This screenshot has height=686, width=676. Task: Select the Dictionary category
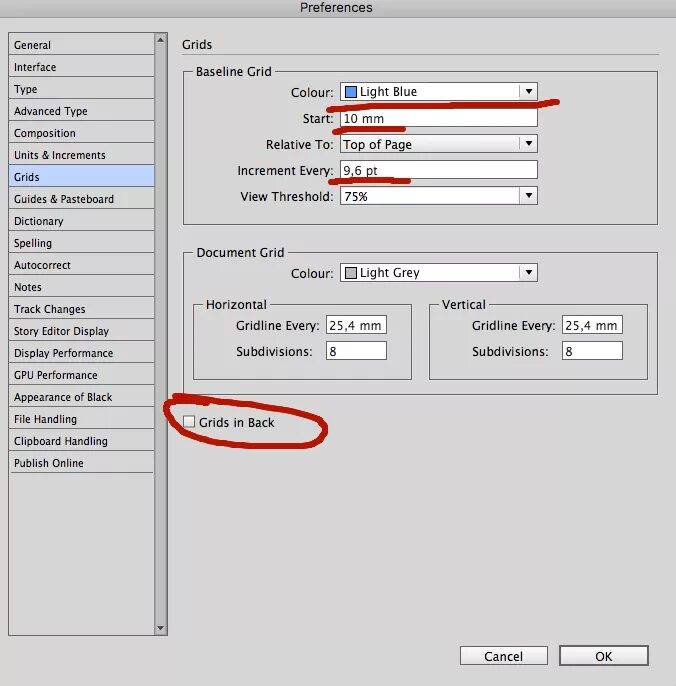tap(81, 220)
